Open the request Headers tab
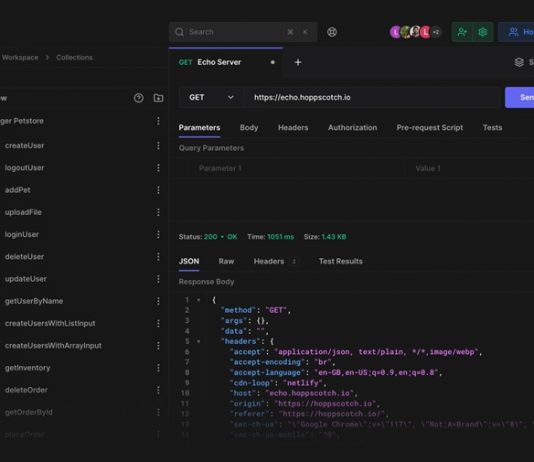Viewport: 534px width, 462px height. tap(293, 128)
